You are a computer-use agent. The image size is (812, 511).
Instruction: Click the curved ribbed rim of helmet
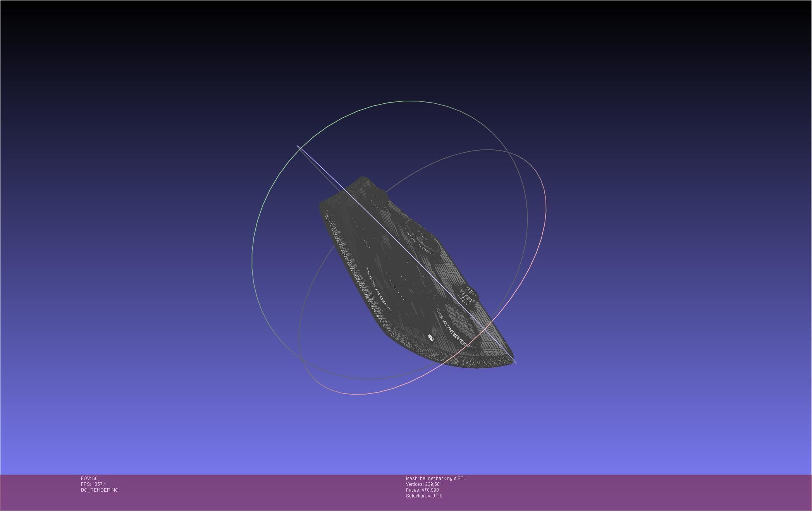point(364,286)
